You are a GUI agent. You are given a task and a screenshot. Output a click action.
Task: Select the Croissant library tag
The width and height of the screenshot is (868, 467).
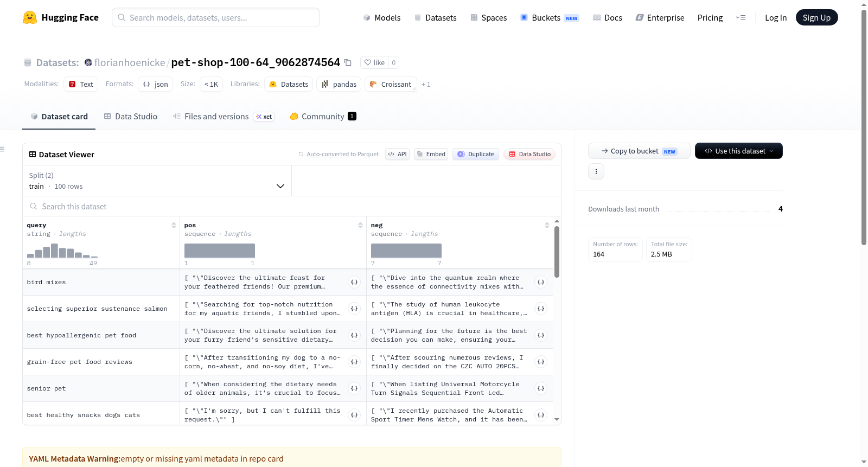[391, 84]
